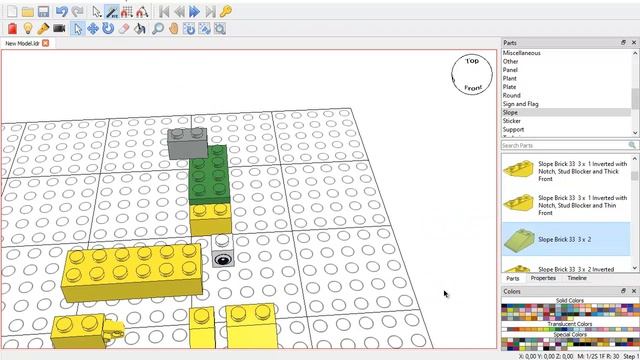Select Plant parts category

[x=510, y=78]
